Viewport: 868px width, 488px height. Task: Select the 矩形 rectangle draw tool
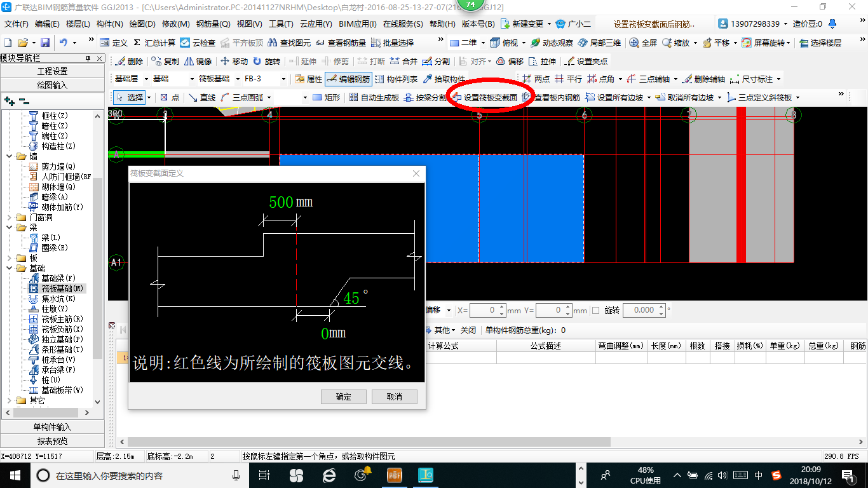pos(327,97)
